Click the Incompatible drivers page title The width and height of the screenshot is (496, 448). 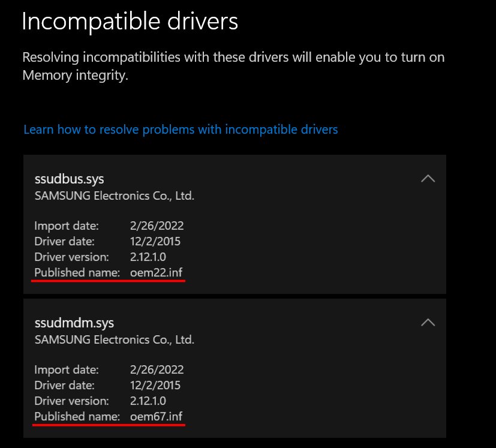pos(130,21)
